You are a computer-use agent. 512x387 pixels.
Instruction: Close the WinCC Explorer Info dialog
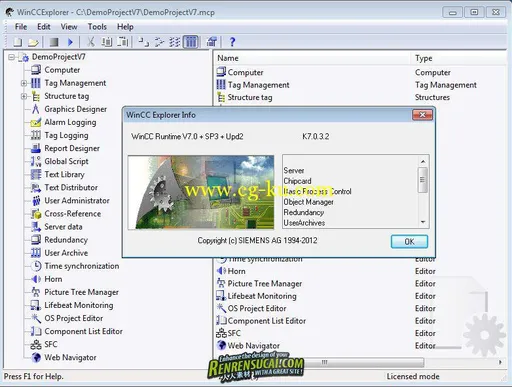coord(422,115)
